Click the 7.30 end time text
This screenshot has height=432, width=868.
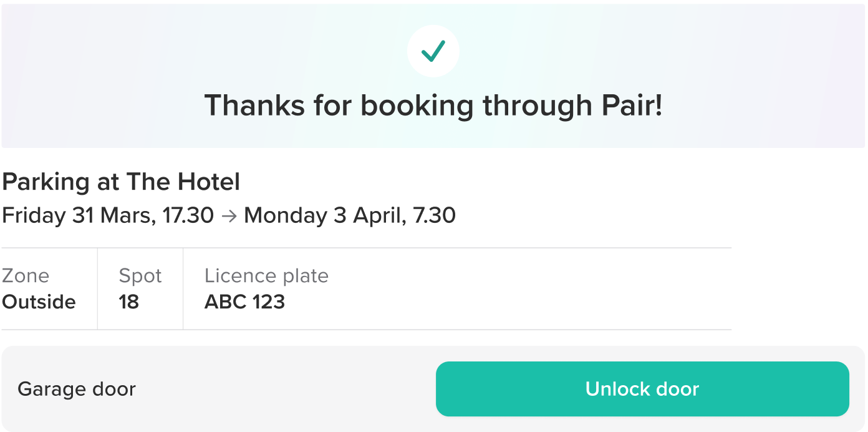click(434, 216)
